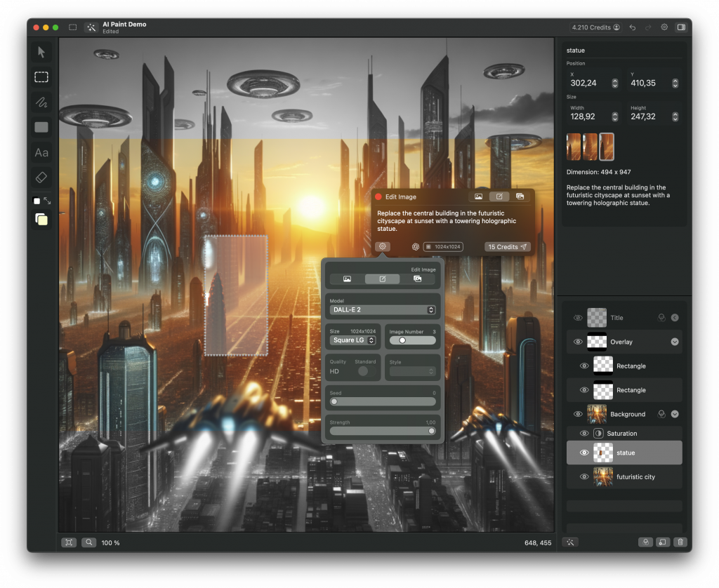Click the zoom magnifier icon in status bar
Viewport: 719px width, 588px height.
(89, 542)
